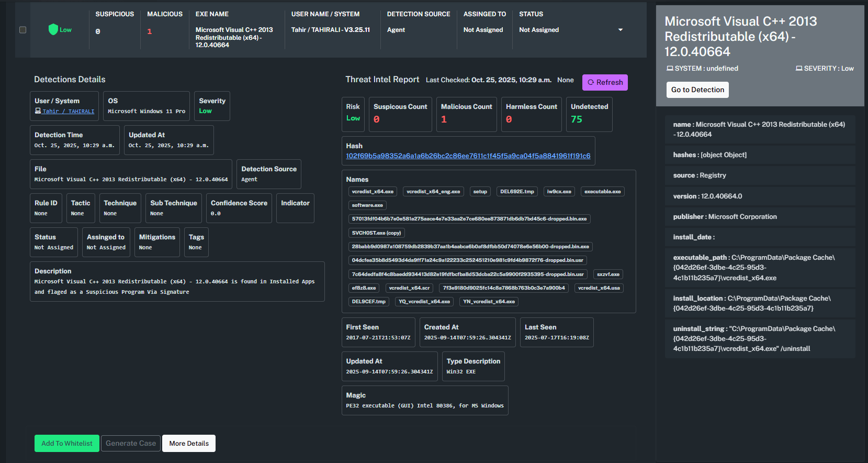Screen dimensions: 868x463
Task: Click the sxzvf.exe name tag
Action: (608, 274)
